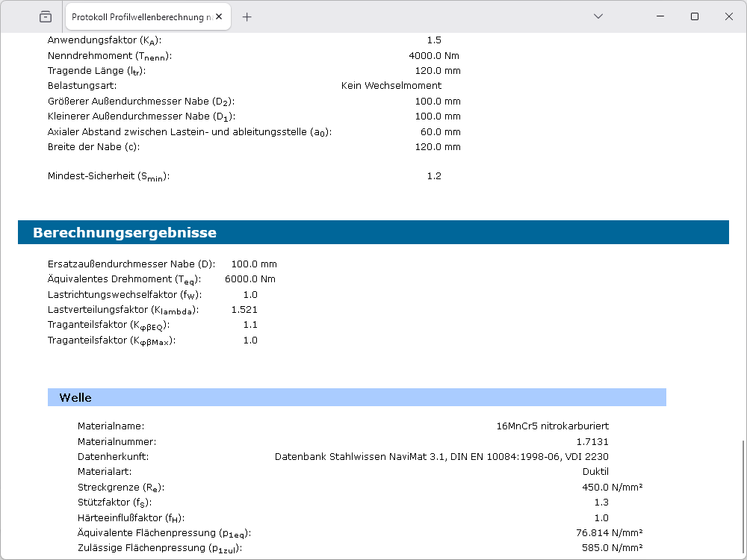This screenshot has width=747, height=560.
Task: Click the vertical scrollbar thumb
Action: pyautogui.click(x=743, y=497)
